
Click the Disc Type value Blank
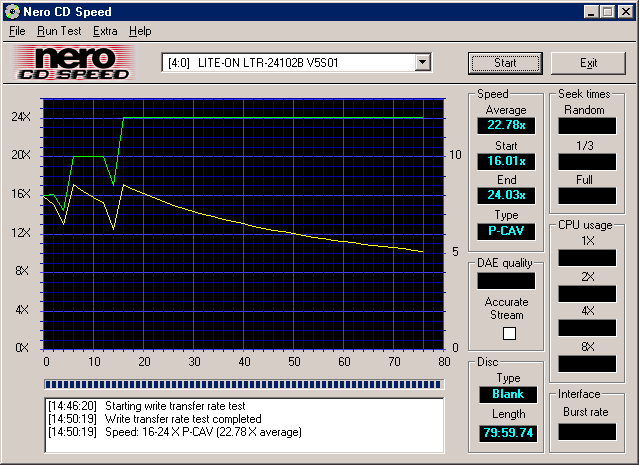coord(508,394)
